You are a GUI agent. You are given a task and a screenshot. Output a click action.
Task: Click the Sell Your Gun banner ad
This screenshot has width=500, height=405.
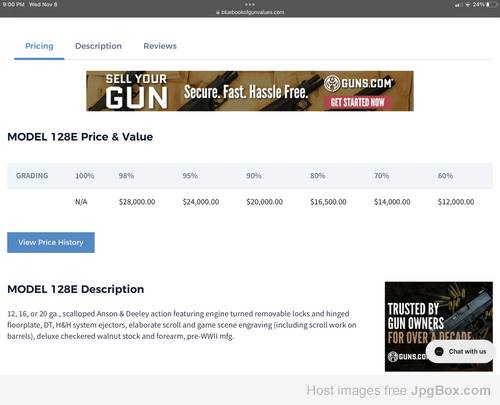tap(250, 91)
